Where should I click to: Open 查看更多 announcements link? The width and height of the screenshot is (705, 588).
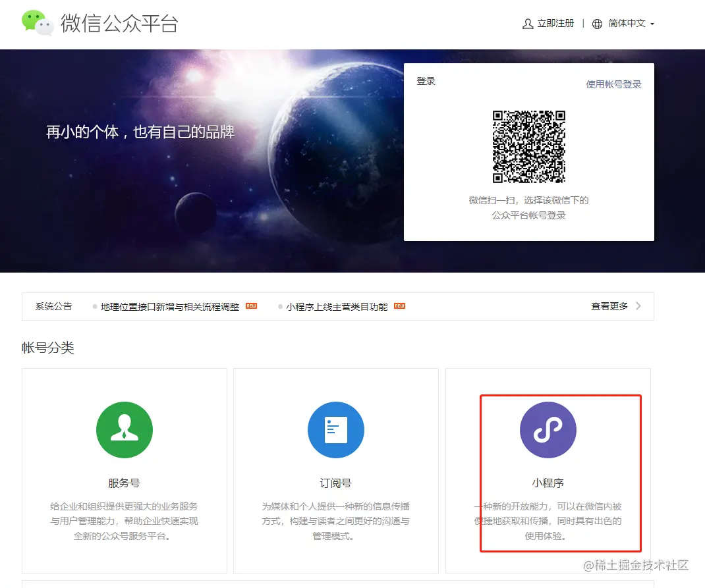click(x=609, y=306)
